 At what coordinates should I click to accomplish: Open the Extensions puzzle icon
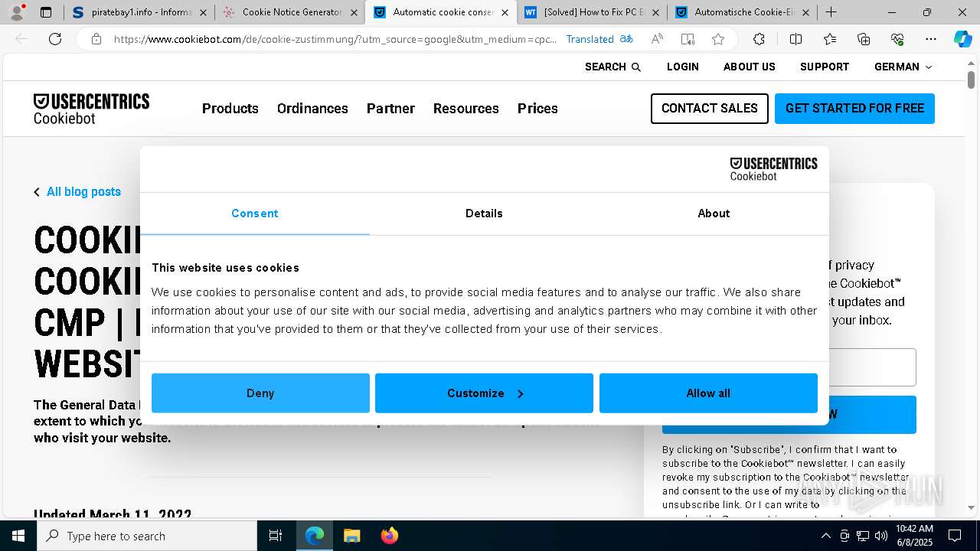tap(759, 39)
